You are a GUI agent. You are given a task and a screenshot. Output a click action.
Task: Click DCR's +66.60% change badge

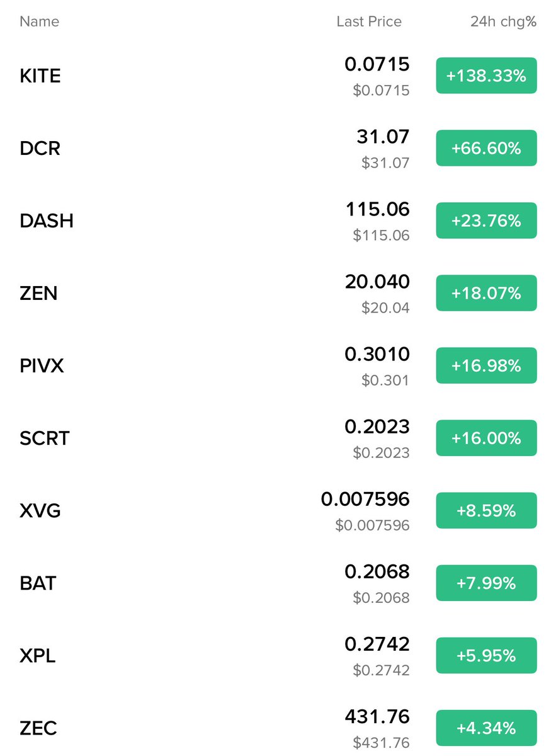(486, 149)
